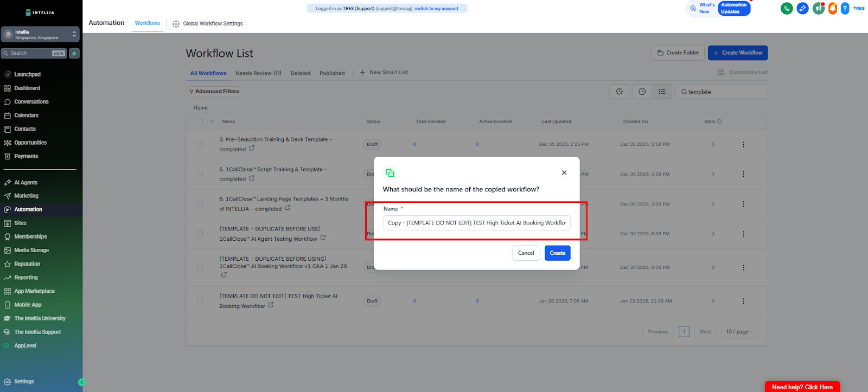Click the green phone dialer icon
Viewport: 868px width, 392px height.
(x=787, y=8)
